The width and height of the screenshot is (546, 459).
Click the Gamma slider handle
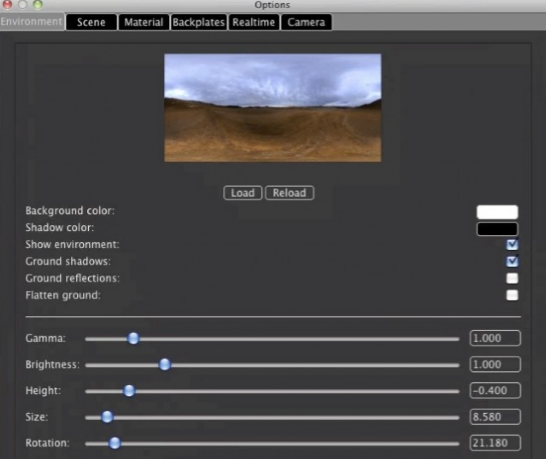pyautogui.click(x=133, y=338)
